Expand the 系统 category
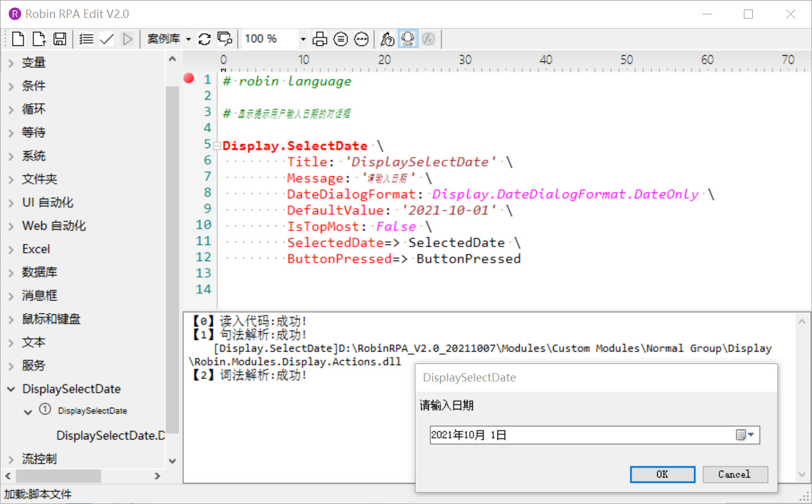 pos(11,156)
